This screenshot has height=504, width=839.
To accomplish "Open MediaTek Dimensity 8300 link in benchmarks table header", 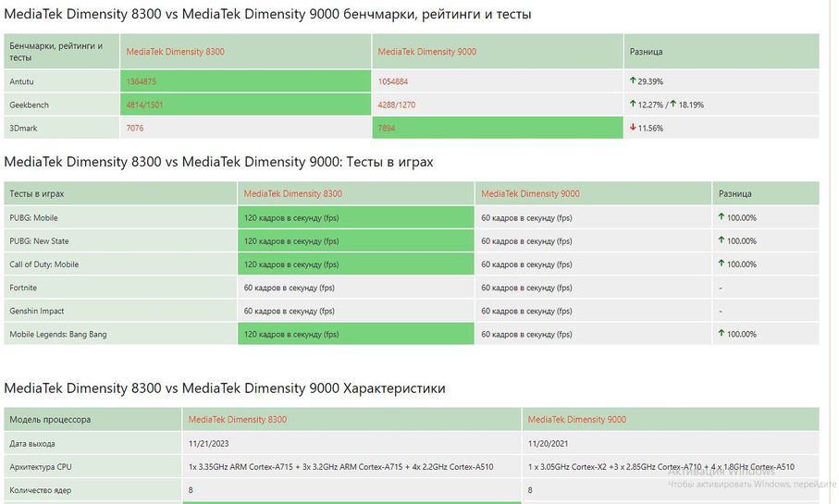I will (175, 52).
